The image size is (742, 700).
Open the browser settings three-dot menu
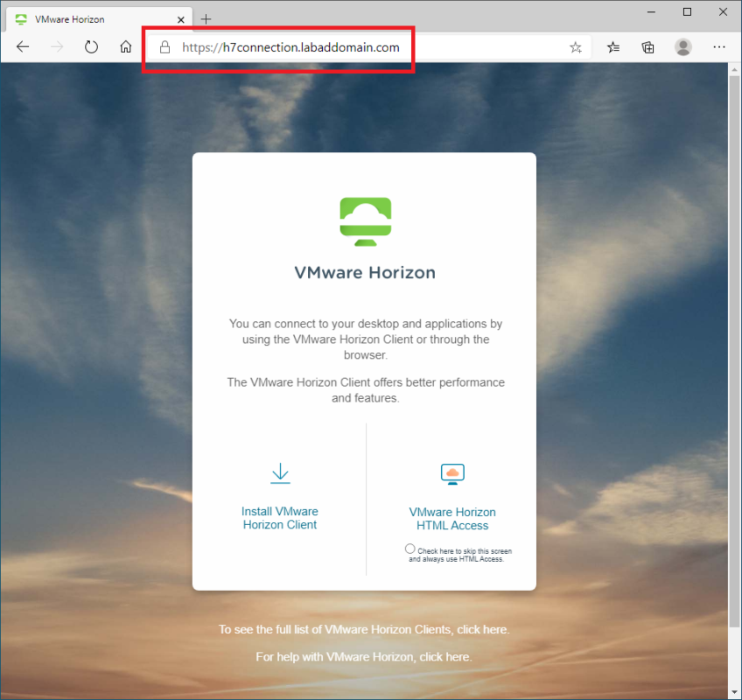[719, 47]
